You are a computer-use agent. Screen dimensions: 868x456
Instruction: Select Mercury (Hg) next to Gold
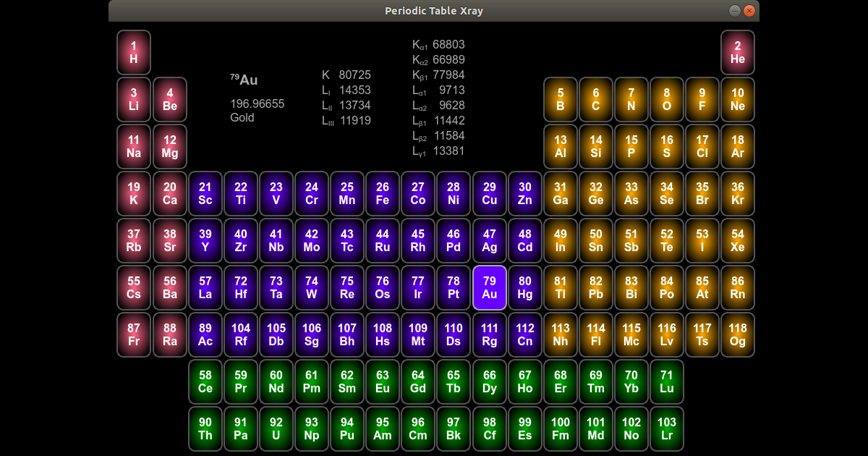pyautogui.click(x=525, y=287)
